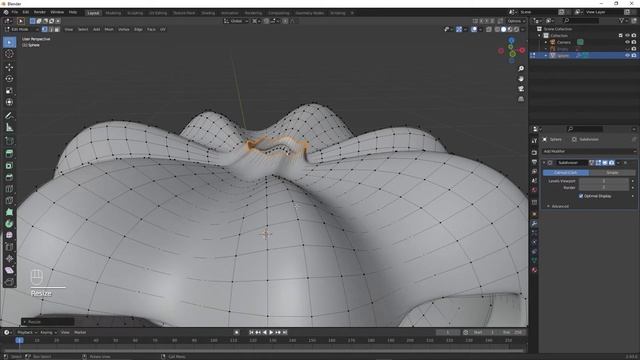Select the Inset Faces tool
Screen dimensions: 640x360
coord(9,165)
